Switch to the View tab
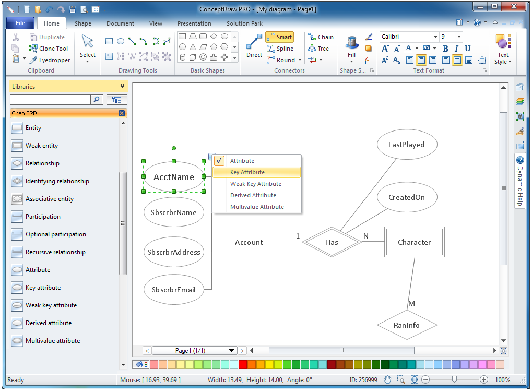532x392 pixels. coord(156,23)
